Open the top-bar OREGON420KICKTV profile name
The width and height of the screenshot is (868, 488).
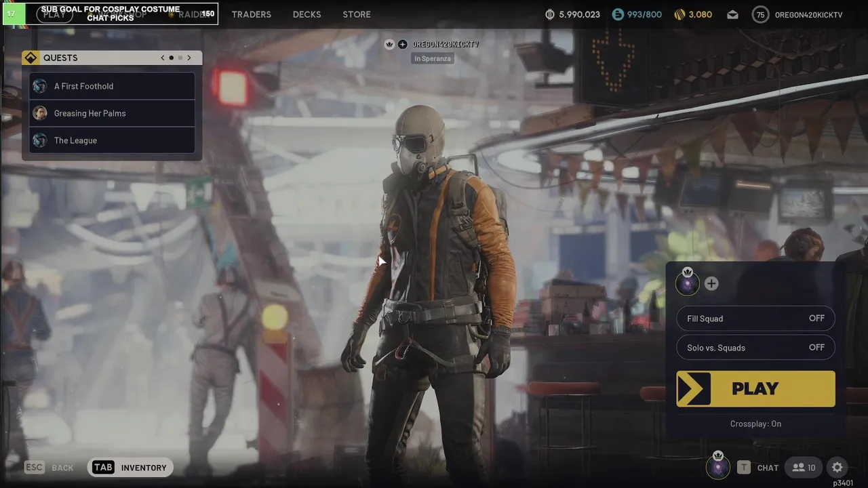click(x=808, y=14)
